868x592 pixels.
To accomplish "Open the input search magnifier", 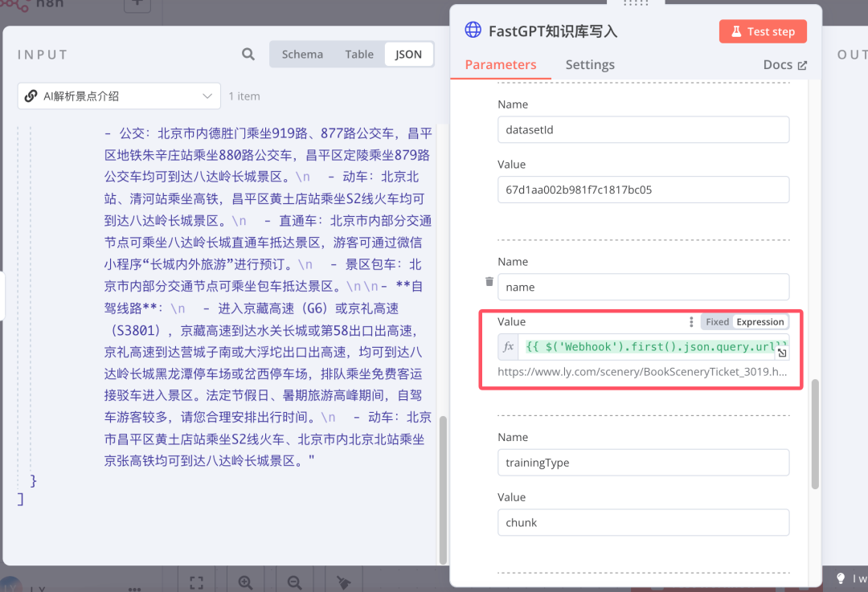I will click(248, 55).
